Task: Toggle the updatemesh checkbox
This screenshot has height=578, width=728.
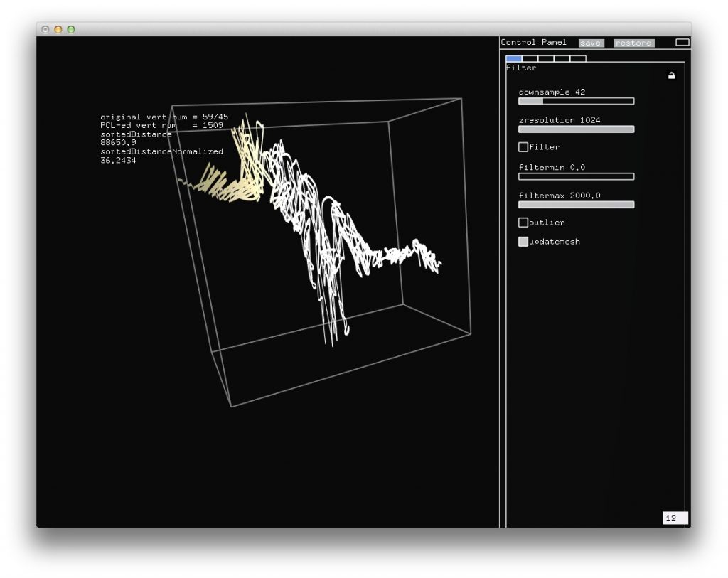Action: tap(523, 242)
